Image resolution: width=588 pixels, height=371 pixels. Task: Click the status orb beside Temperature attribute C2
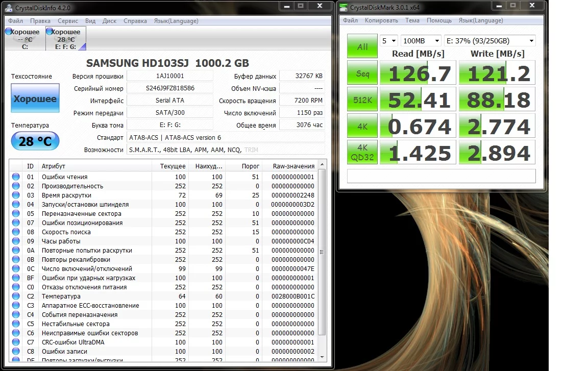16,296
